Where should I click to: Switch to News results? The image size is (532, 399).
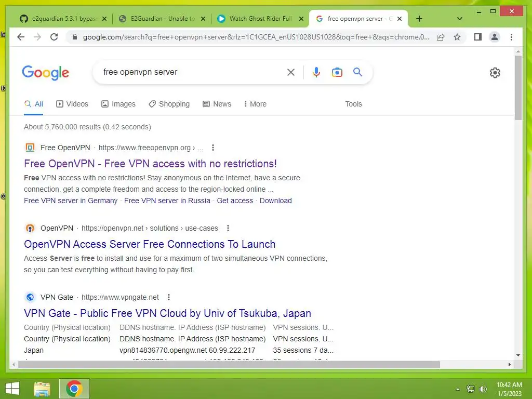click(x=217, y=104)
